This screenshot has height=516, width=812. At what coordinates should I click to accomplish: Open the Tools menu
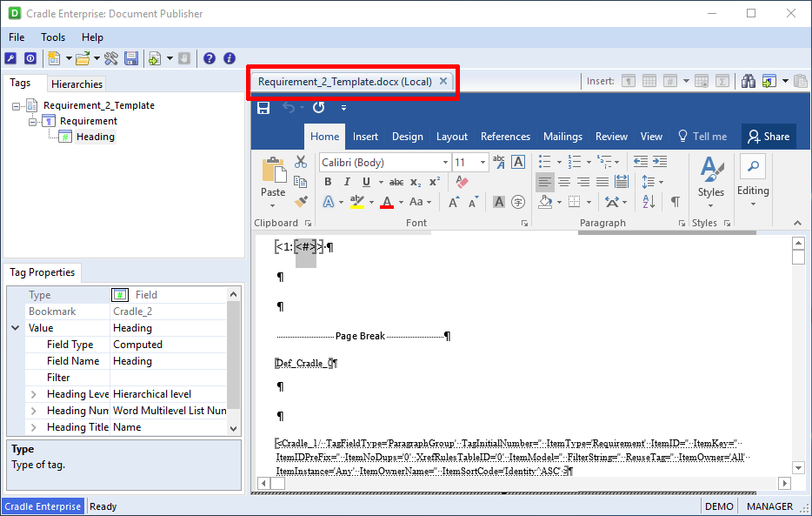(x=53, y=37)
